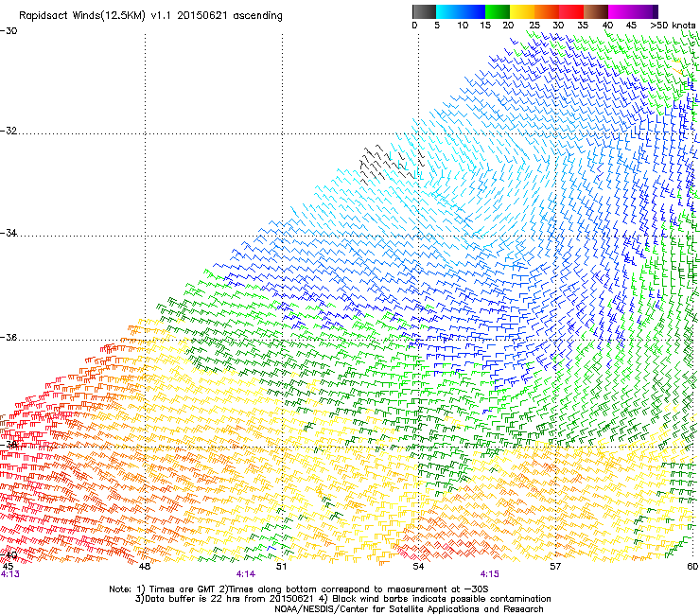The image size is (700, 615).
Task: Click the note about black wind barbs contamination
Action: [435, 599]
